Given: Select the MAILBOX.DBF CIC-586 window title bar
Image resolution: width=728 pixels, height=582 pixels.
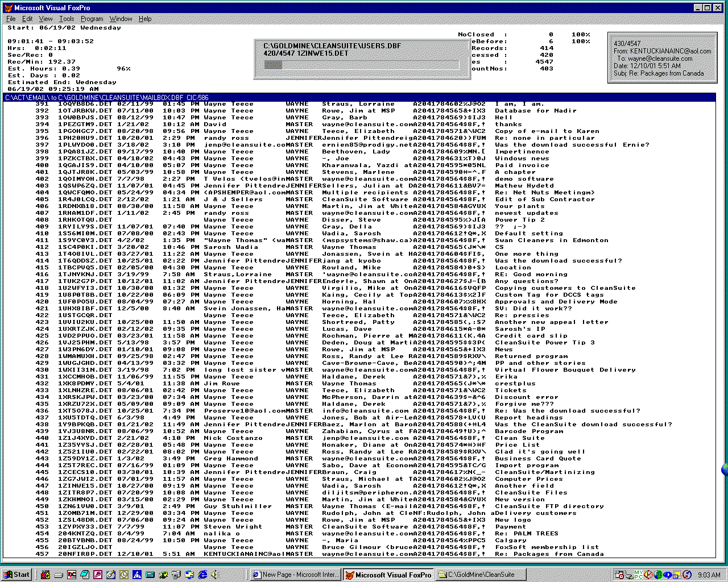Looking at the screenshot, I should point(359,98).
